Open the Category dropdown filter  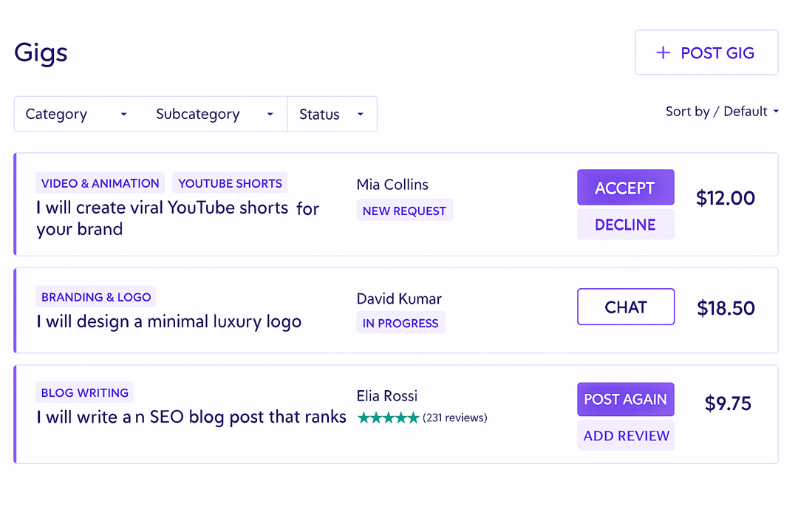(77, 115)
